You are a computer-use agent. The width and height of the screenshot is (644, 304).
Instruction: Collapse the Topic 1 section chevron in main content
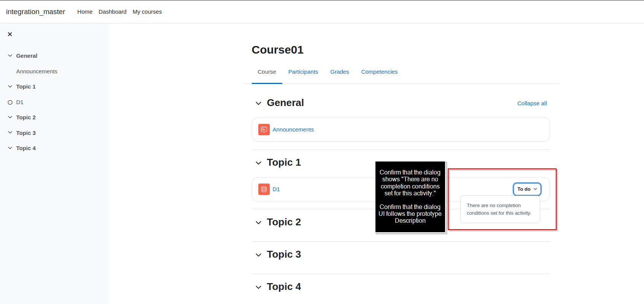click(x=259, y=163)
